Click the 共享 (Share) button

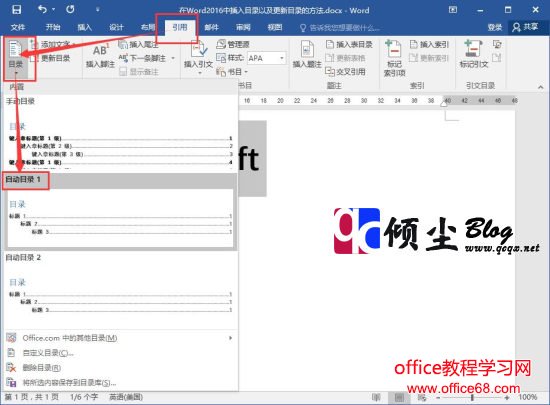[x=525, y=27]
